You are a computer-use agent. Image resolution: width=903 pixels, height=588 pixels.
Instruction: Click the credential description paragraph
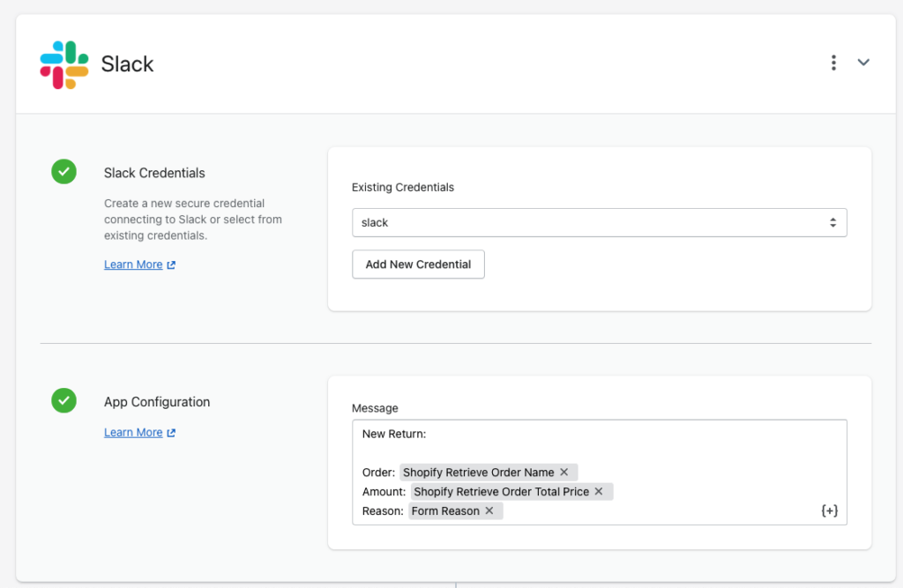click(193, 220)
